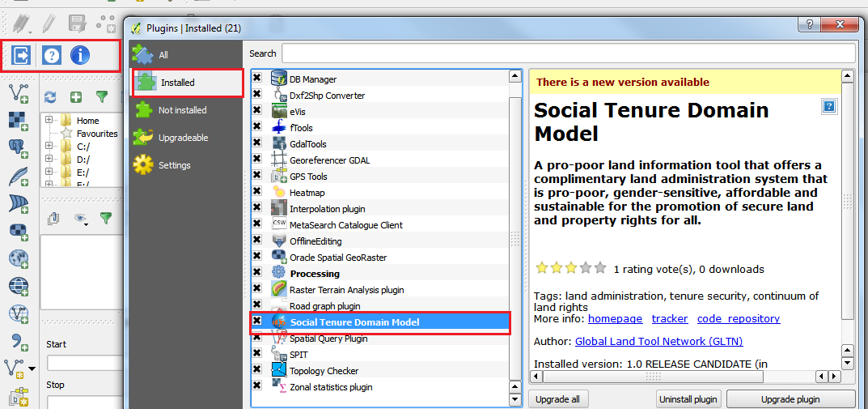The height and width of the screenshot is (409, 868).
Task: Open the plugin tracker link
Action: [x=670, y=318]
